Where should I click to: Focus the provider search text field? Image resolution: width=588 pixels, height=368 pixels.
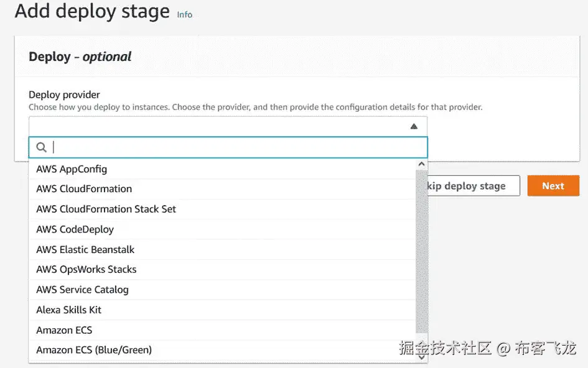point(236,147)
